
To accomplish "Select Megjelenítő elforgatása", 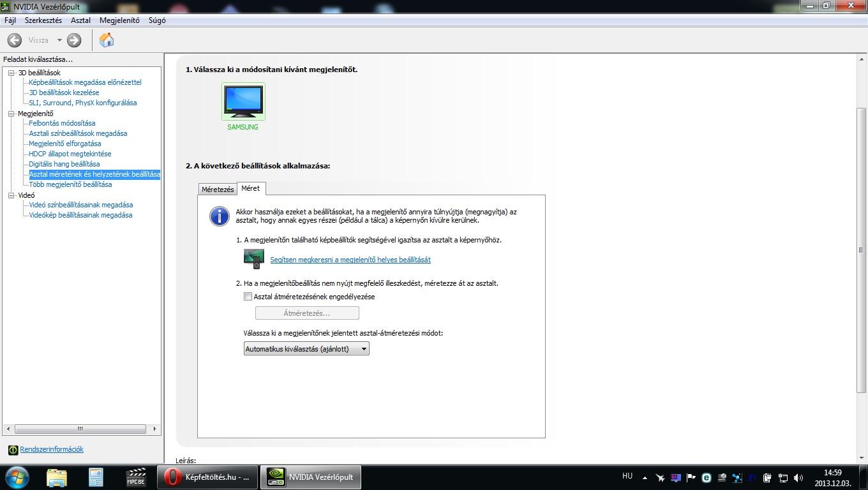I will point(64,144).
